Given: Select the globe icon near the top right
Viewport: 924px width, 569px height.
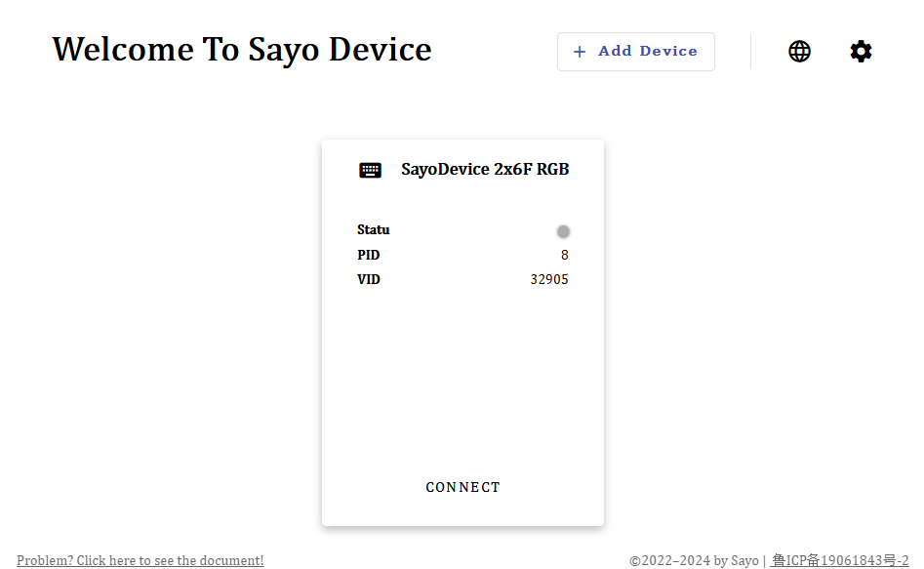Looking at the screenshot, I should click(x=799, y=51).
